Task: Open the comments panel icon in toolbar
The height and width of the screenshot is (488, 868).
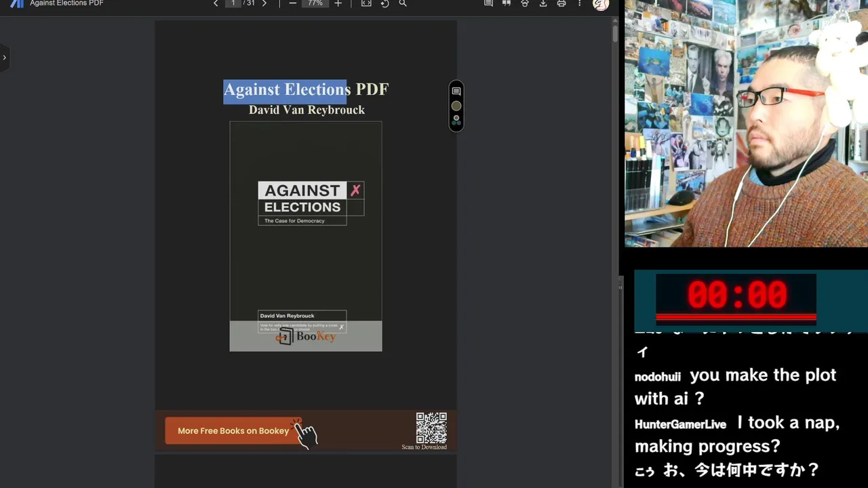Action: click(488, 3)
